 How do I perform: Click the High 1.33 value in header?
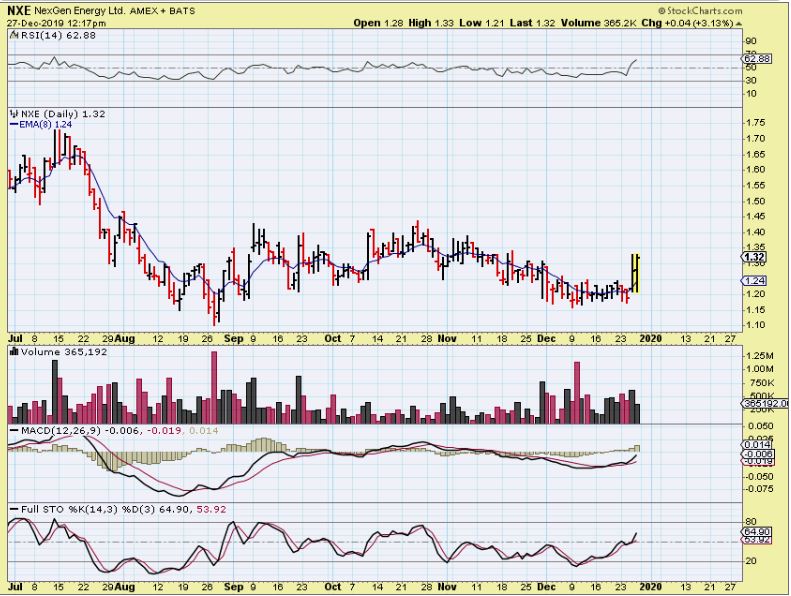(x=431, y=23)
